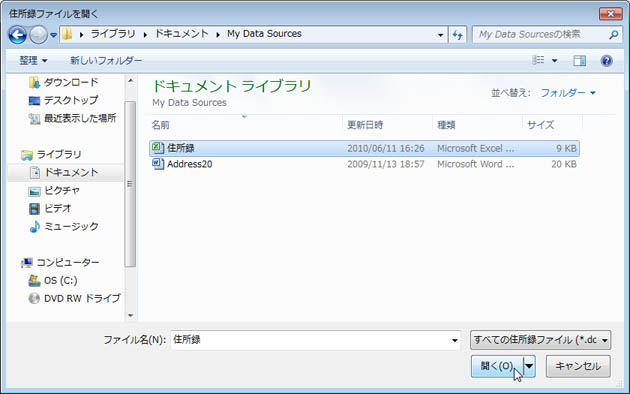This screenshot has width=630, height=394.
Task: Select ビデオ library in navigation pane
Action: (57, 208)
